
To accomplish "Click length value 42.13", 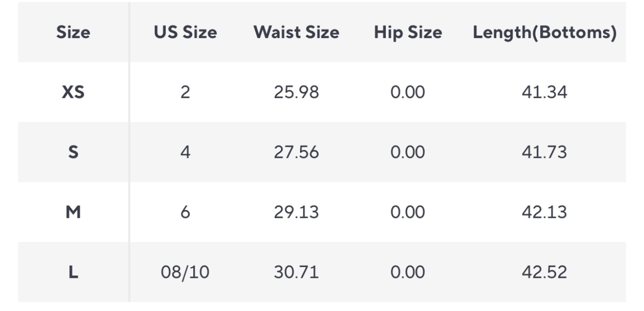I will pyautogui.click(x=544, y=212).
